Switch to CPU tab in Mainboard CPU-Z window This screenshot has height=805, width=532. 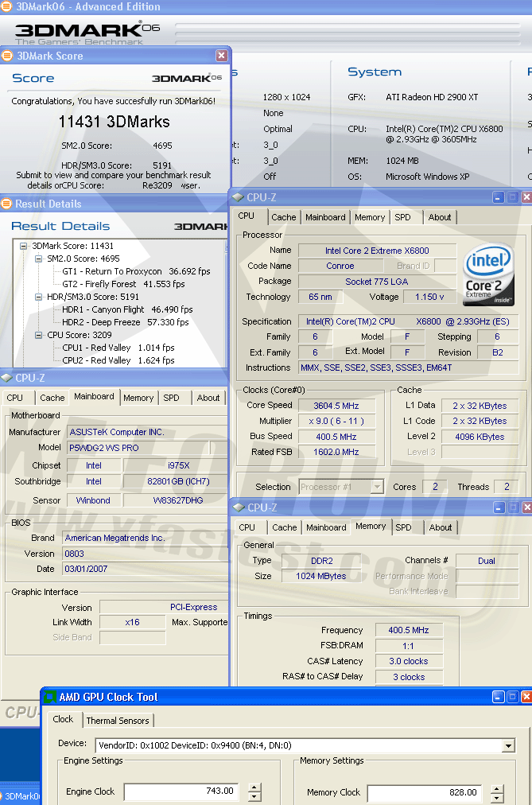click(x=14, y=398)
